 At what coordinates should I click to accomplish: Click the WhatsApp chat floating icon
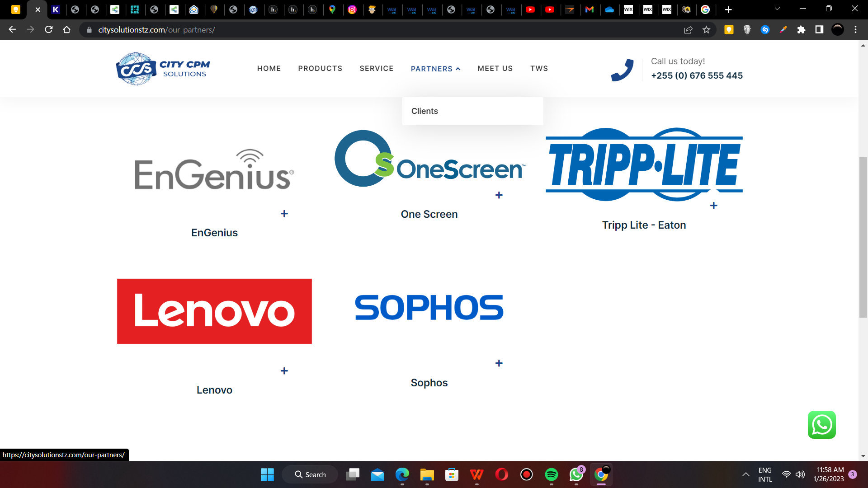point(821,425)
